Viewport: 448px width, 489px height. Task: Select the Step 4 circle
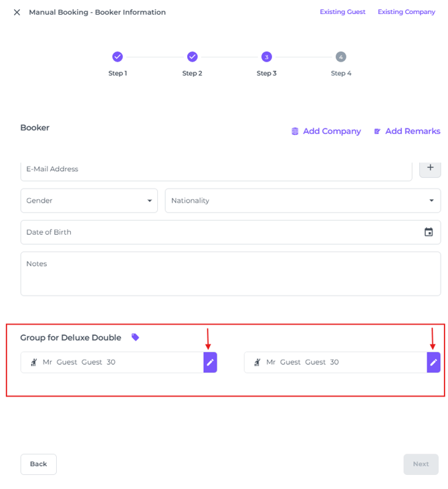[x=341, y=57]
